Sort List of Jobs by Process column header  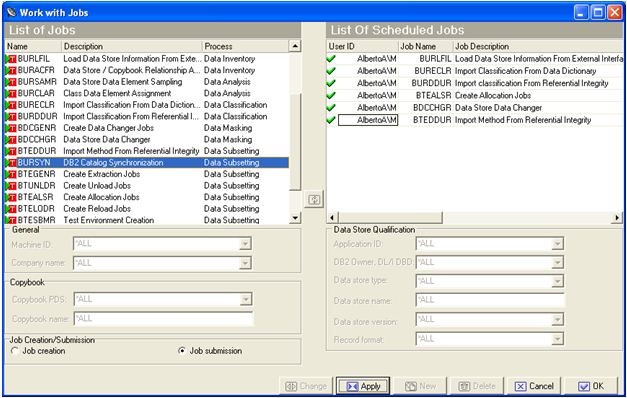[246, 46]
